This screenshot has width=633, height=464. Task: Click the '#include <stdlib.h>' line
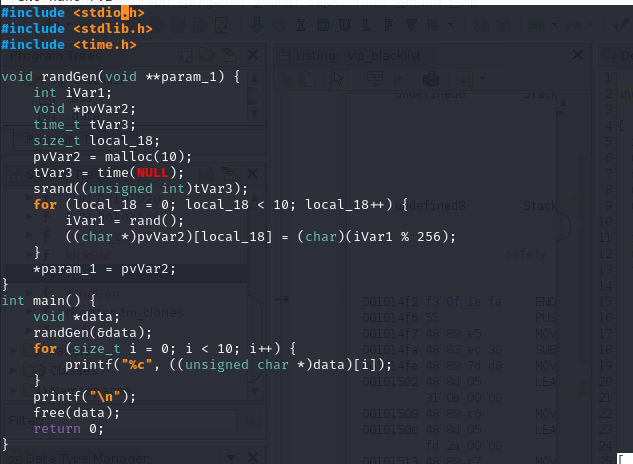77,29
